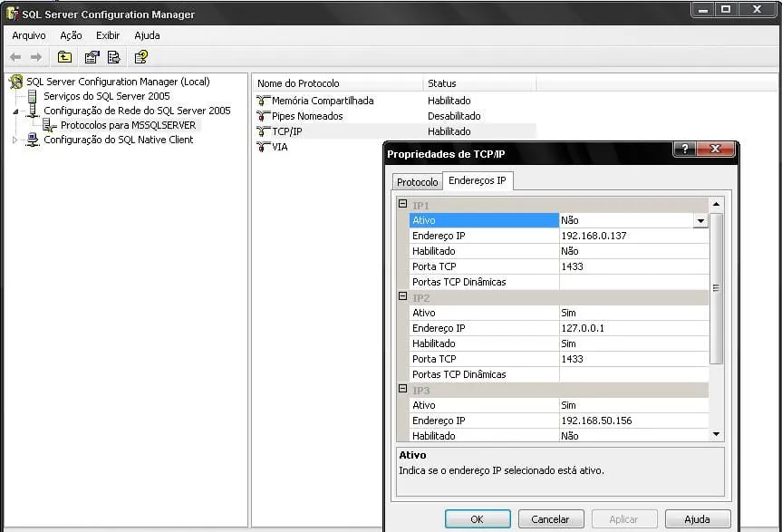Click the Back arrow toolbar icon
Image resolution: width=782 pixels, height=532 pixels.
(x=15, y=57)
